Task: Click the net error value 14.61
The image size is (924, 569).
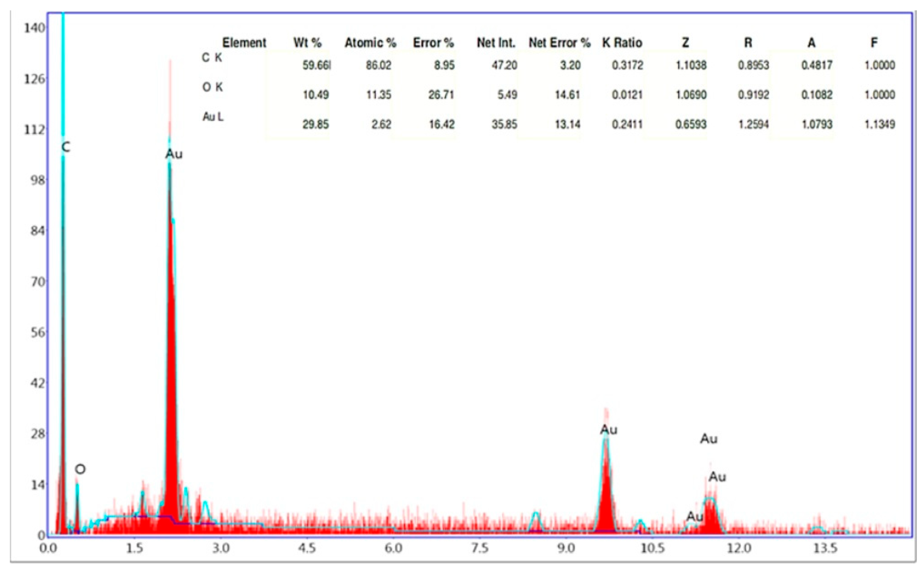Action: point(567,95)
